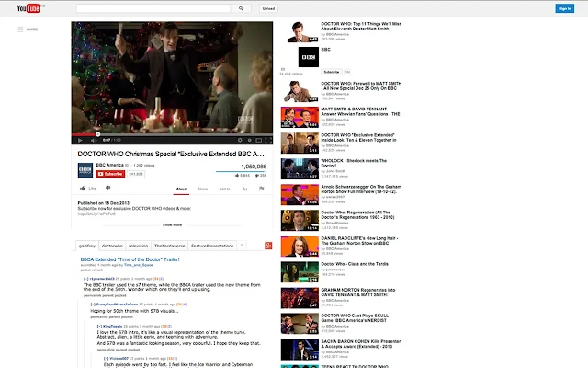
Task: Open the BBC America channel name
Action: tap(109, 165)
